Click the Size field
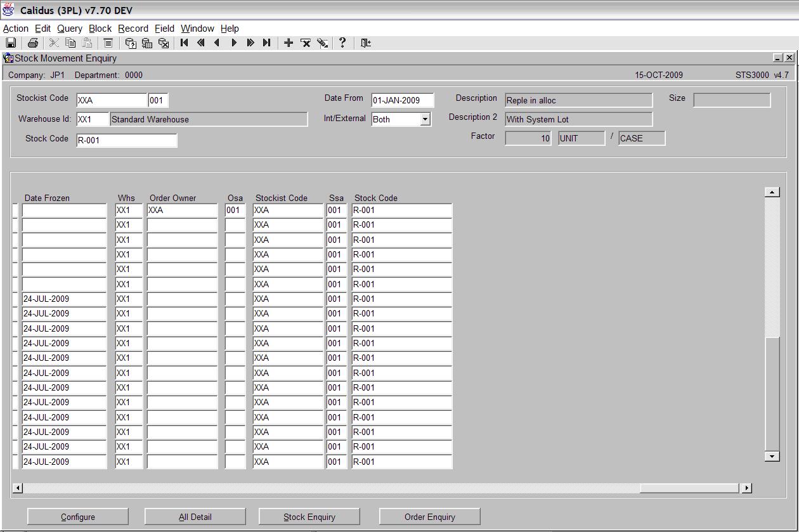The image size is (799, 532). coord(732,100)
